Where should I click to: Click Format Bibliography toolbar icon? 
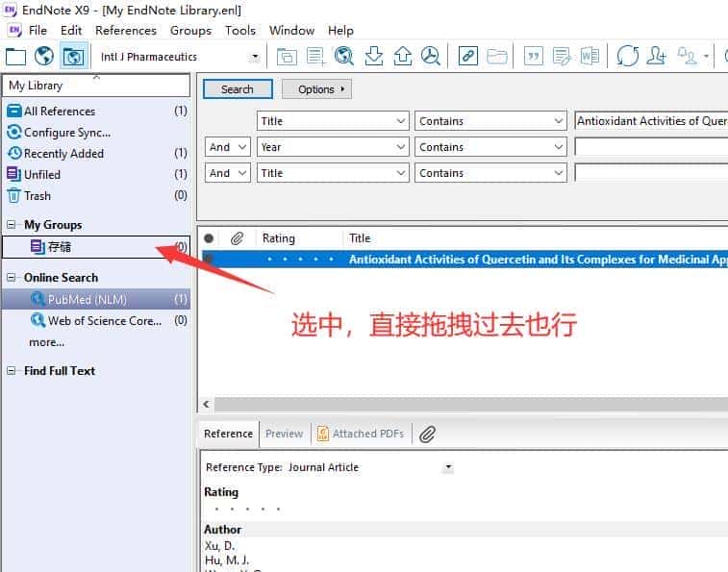pos(562,57)
